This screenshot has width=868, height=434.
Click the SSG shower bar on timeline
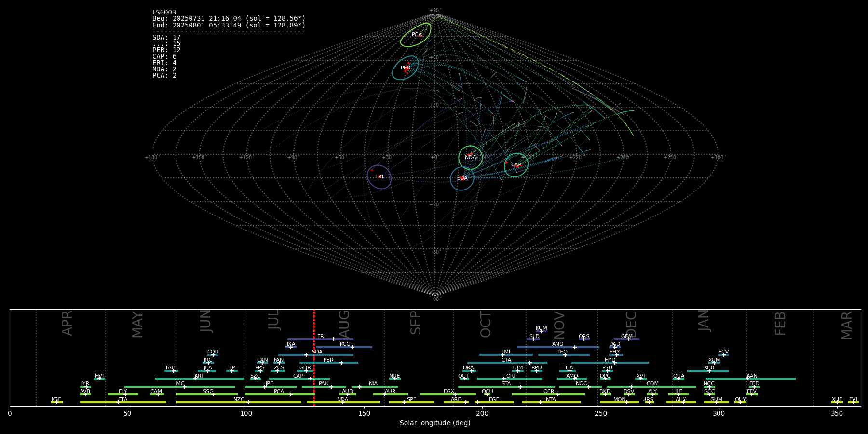coord(207,394)
